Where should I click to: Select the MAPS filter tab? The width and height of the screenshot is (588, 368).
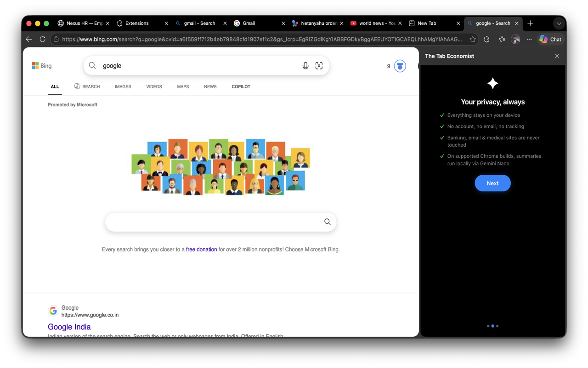point(183,86)
